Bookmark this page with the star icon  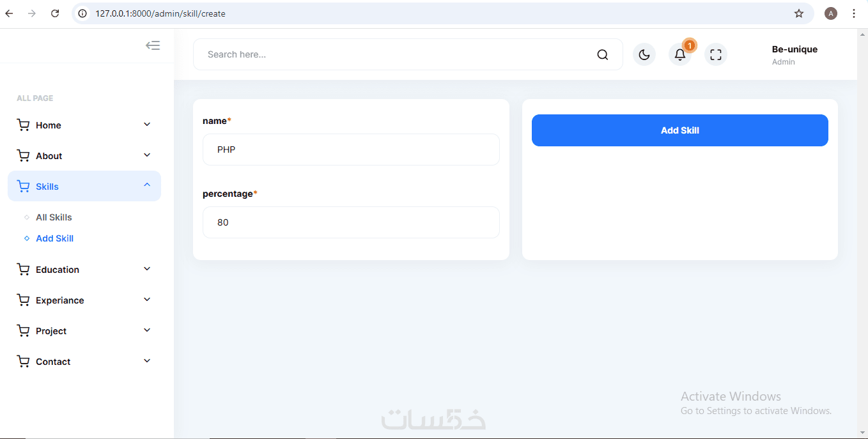tap(799, 13)
